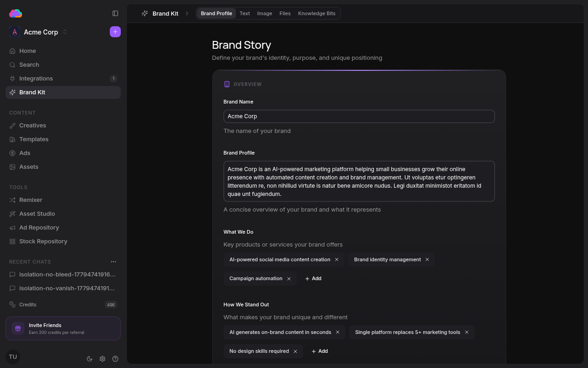Switch to Brand Profile tab
The height and width of the screenshot is (368, 588).
[216, 13]
